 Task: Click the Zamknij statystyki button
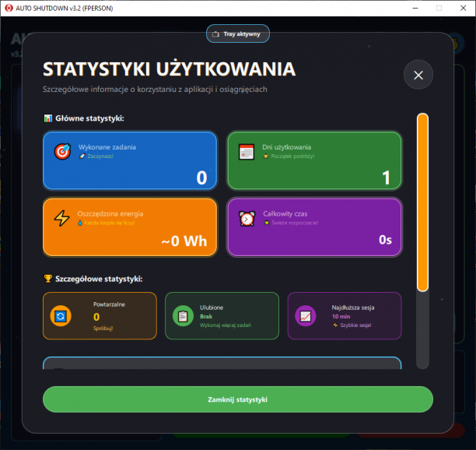pyautogui.click(x=238, y=399)
